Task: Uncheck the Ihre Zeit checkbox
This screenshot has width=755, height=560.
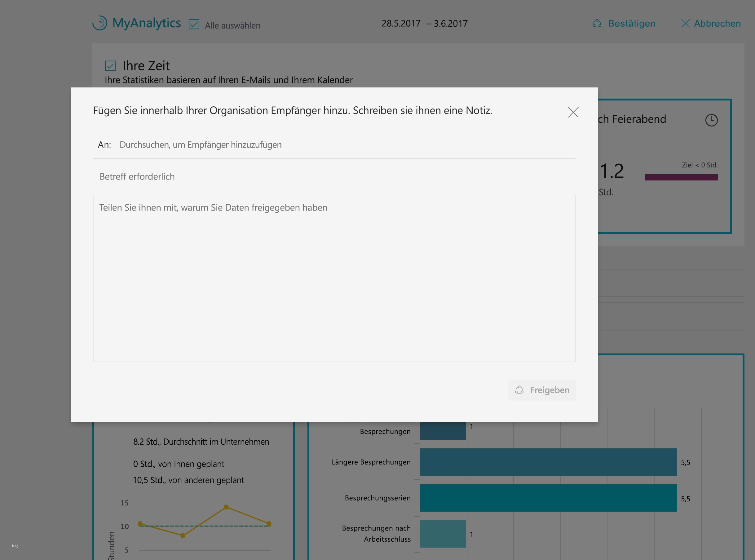Action: pyautogui.click(x=110, y=66)
